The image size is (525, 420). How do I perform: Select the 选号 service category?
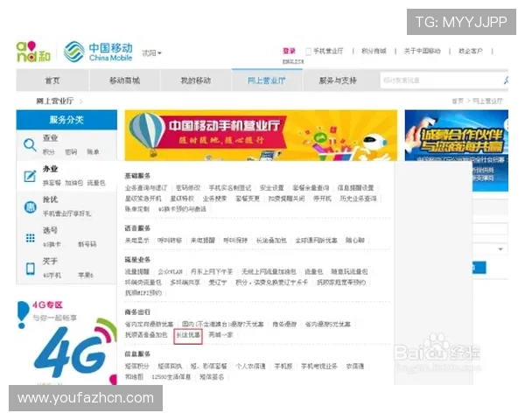coord(50,230)
